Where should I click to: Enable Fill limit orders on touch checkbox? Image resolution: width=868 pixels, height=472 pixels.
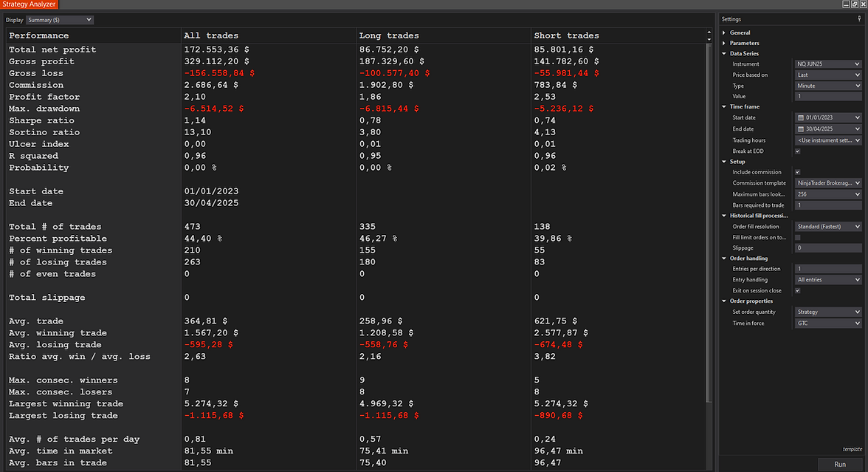(x=798, y=238)
